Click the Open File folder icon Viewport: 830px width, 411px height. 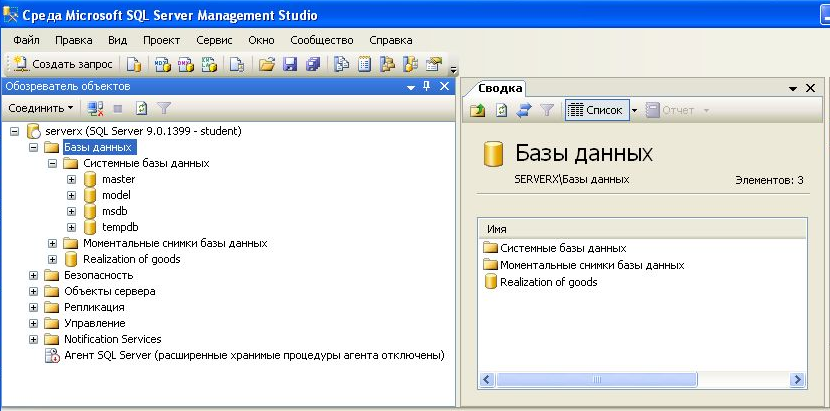pyautogui.click(x=267, y=65)
